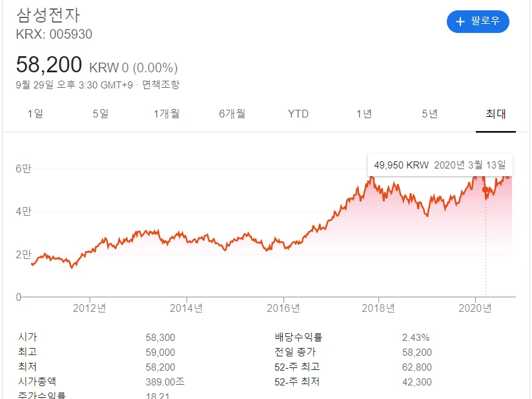
Task: Select the 최대 maximum time range
Action: [x=495, y=113]
